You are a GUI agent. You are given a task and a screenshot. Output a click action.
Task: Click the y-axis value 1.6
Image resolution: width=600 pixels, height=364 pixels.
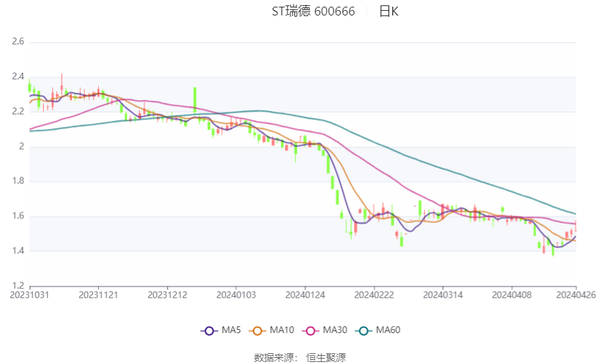[18, 216]
